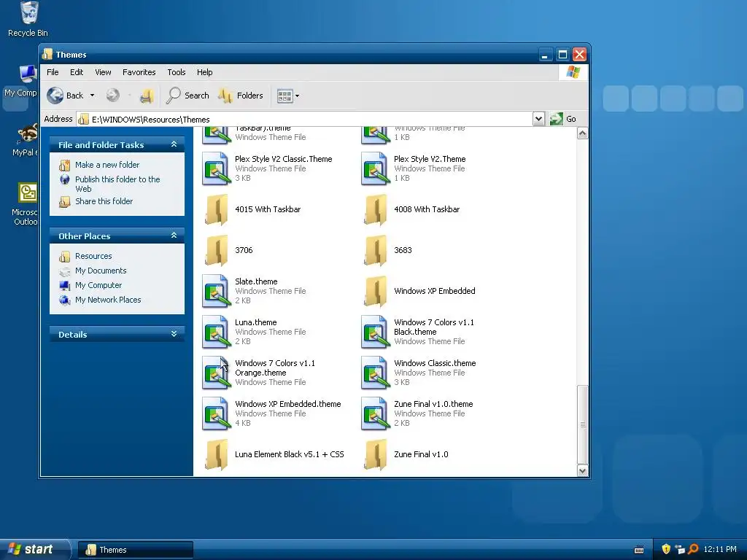747x560 pixels.
Task: Click the orange magnifier tray icon
Action: (x=693, y=549)
